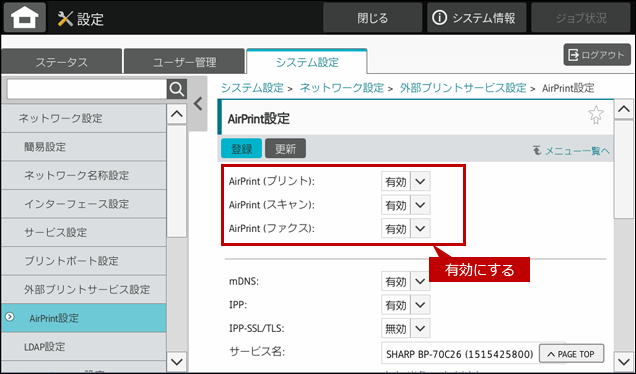Go to the home screen icon
Image resolution: width=636 pixels, height=374 pixels.
tap(25, 17)
